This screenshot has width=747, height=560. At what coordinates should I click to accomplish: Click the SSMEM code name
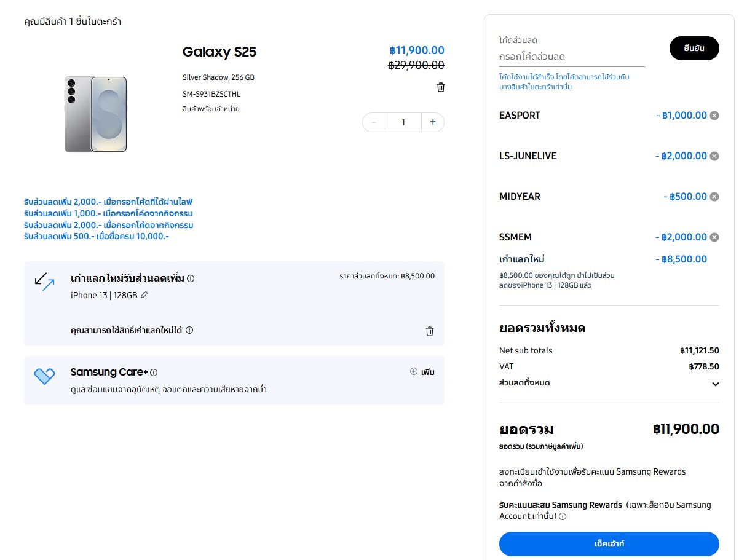[516, 237]
